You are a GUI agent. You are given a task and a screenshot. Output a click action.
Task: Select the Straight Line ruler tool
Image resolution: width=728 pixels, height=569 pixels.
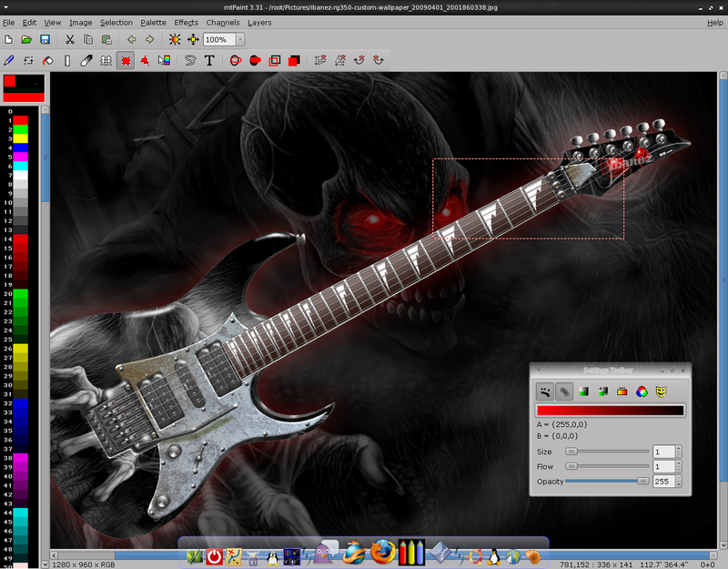pyautogui.click(x=67, y=60)
